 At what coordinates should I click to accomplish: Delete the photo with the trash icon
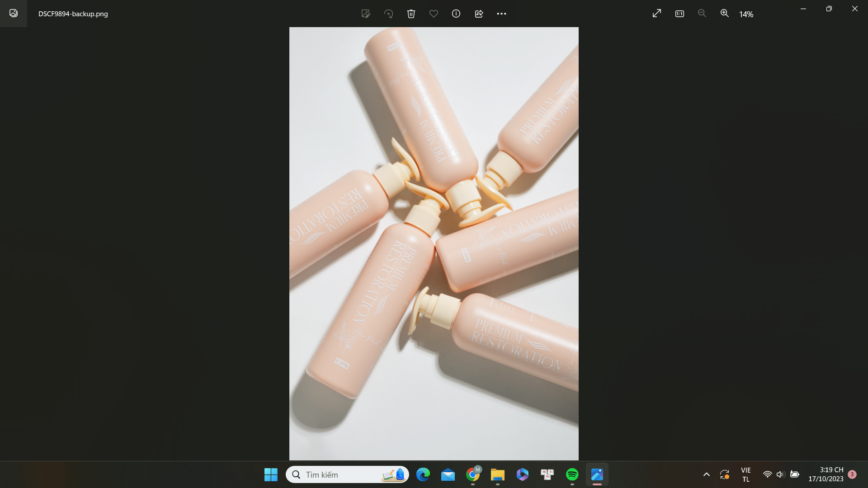tap(411, 14)
